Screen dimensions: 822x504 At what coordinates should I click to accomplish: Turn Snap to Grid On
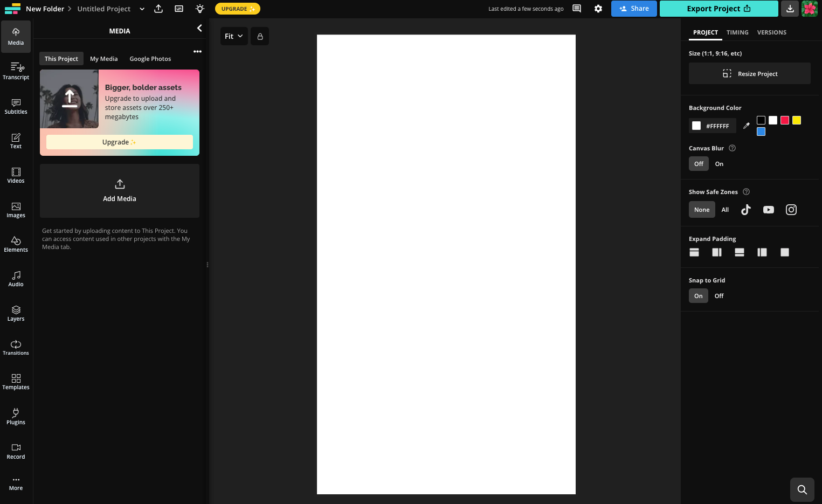point(699,296)
